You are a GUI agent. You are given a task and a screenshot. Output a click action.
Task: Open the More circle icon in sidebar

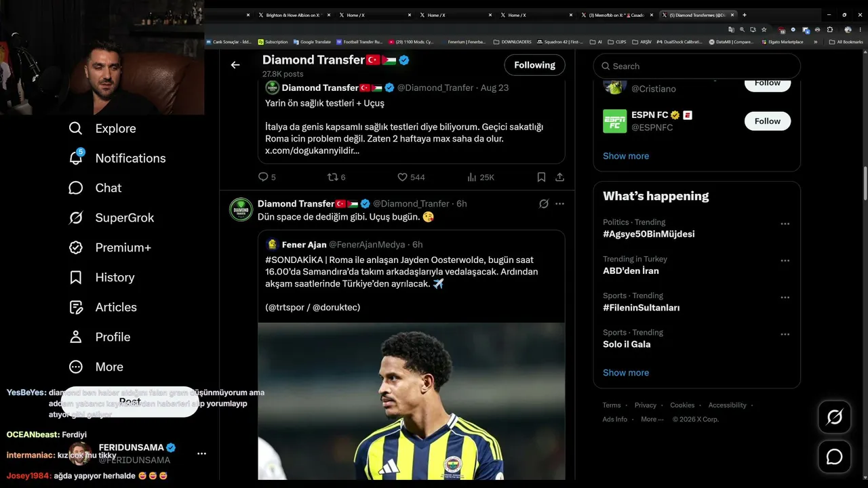point(76,367)
